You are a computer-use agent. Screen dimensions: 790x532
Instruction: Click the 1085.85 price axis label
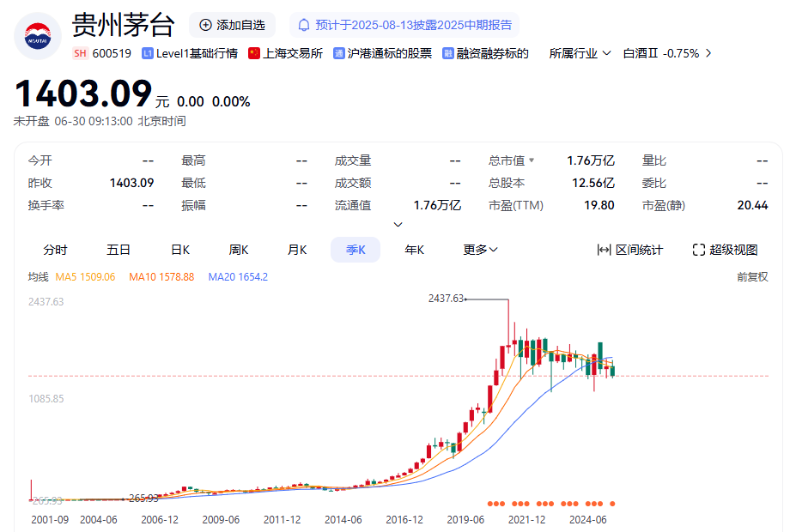pos(46,399)
